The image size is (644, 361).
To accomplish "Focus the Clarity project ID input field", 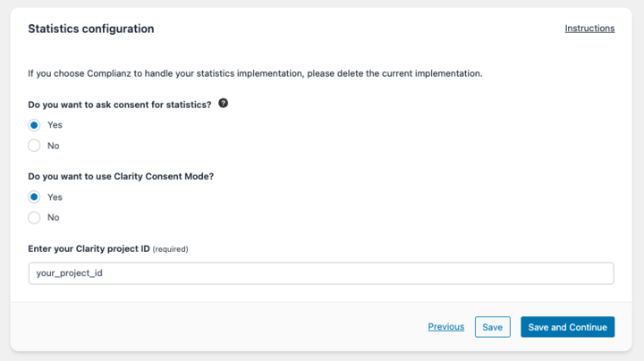I will (x=320, y=273).
